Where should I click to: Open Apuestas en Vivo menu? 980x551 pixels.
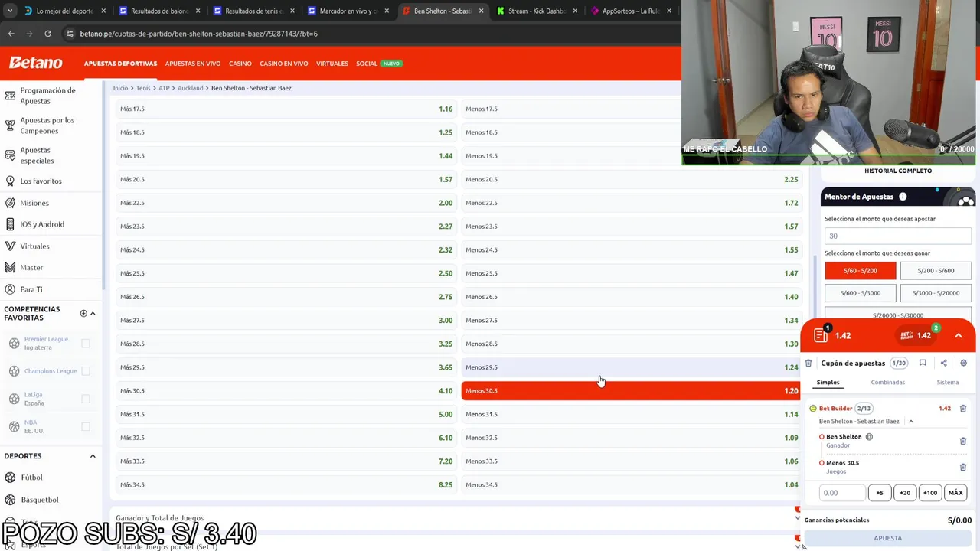point(193,64)
